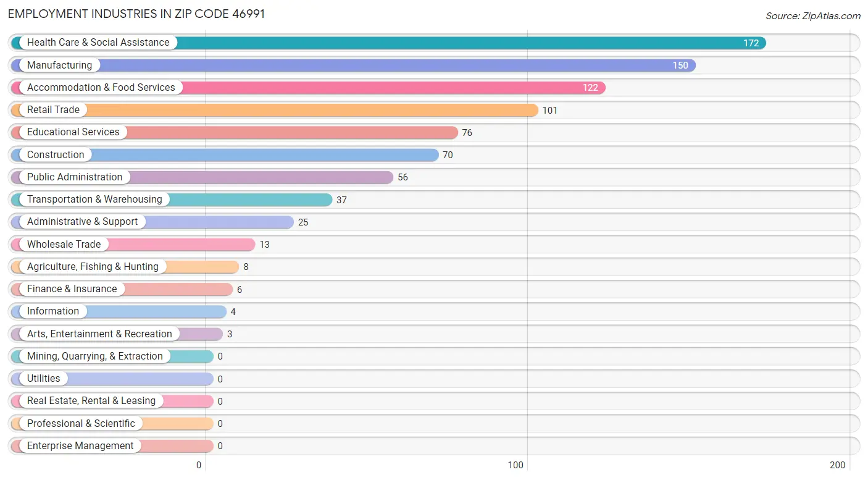Click the value 25 beside Administrative & Support
Screen dimensions: 868x480
(x=303, y=222)
